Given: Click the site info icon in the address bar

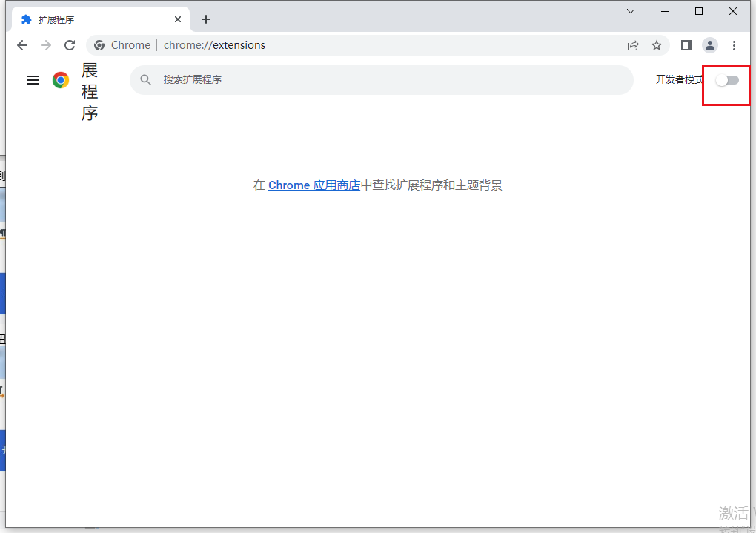Looking at the screenshot, I should (99, 45).
